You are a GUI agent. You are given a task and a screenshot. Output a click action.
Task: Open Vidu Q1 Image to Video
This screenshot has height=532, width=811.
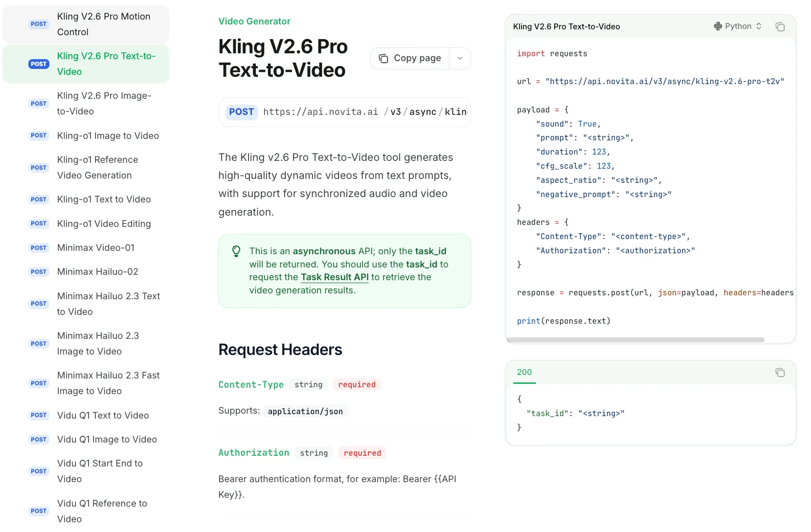click(x=86, y=440)
